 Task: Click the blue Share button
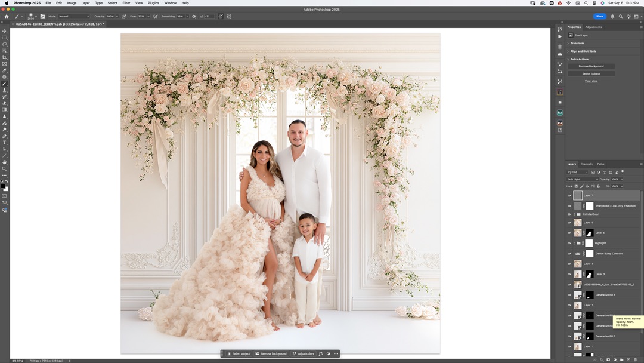[600, 17]
